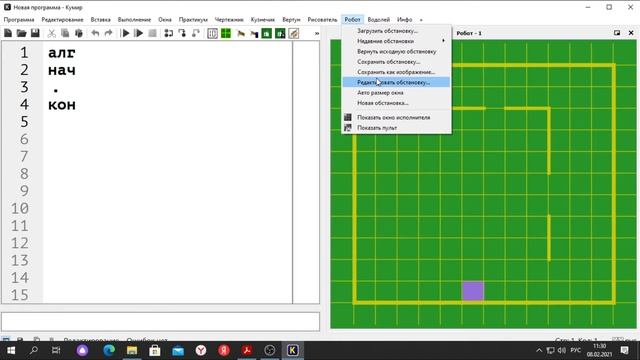
Task: Choose Сохранить обстановку
Action: [x=396, y=62]
